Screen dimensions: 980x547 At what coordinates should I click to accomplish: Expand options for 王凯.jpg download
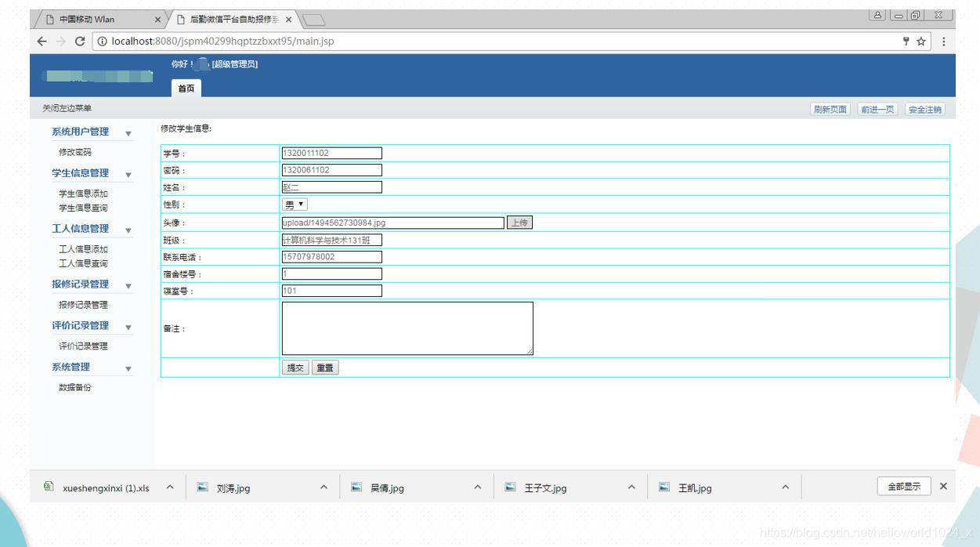(x=785, y=487)
